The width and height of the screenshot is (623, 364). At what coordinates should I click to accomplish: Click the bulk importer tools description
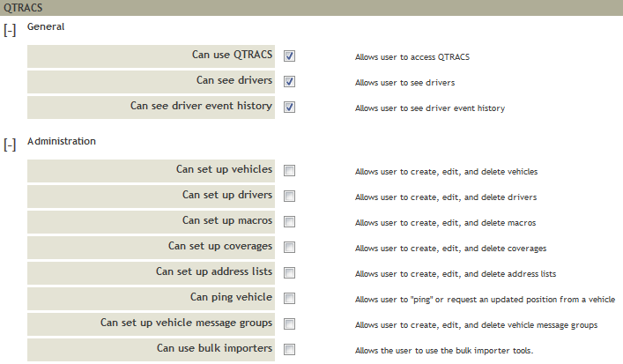[444, 351]
